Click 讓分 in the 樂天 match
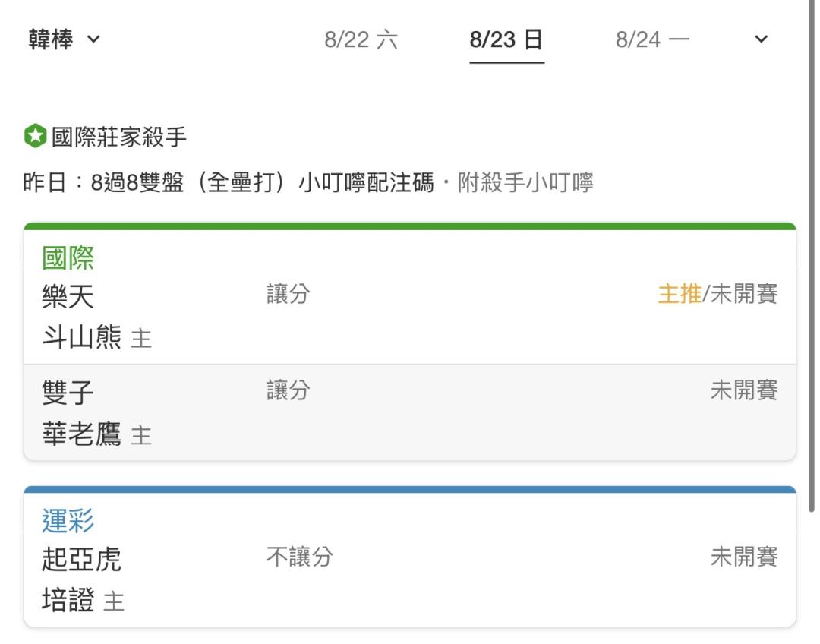Screen dimensions: 820x644 [x=289, y=293]
